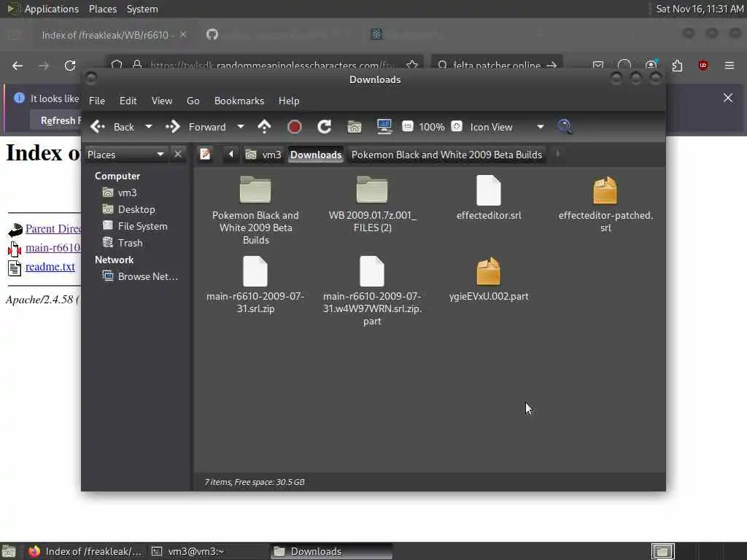Reset zoom via the 100% label
Screen dimensions: 747x560
pyautogui.click(x=432, y=127)
